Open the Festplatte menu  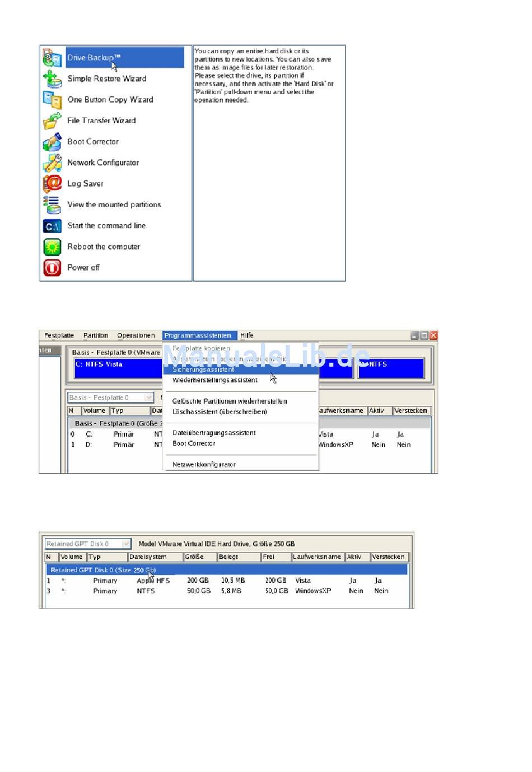[x=59, y=336]
